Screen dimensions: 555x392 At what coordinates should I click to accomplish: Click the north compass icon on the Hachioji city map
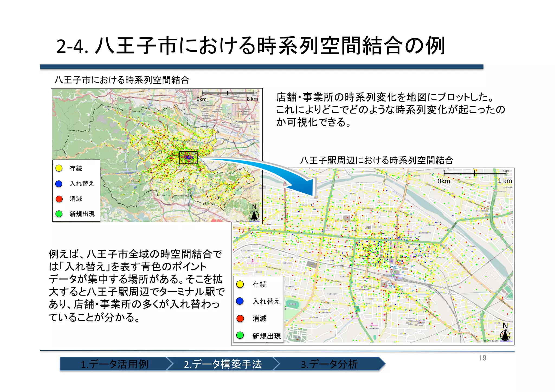[x=254, y=215]
